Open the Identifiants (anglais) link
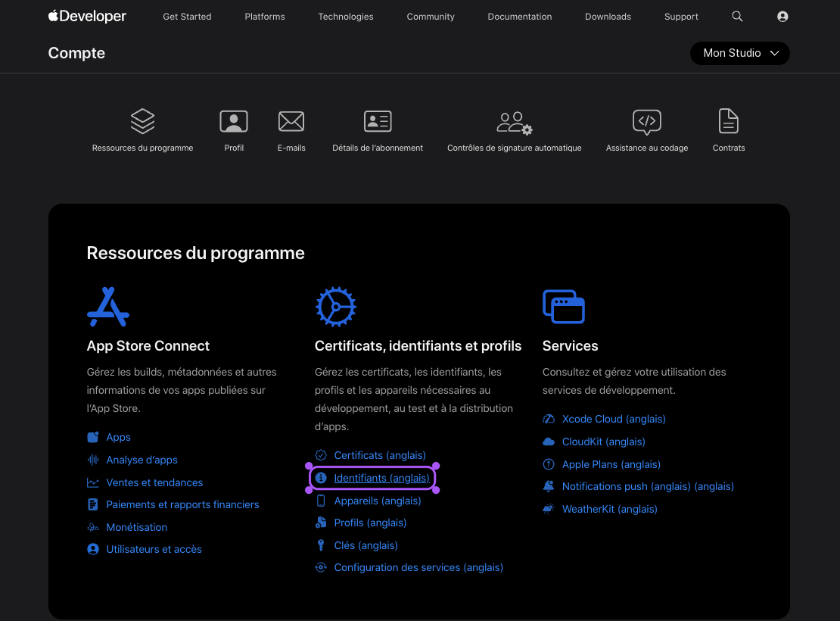 tap(381, 478)
